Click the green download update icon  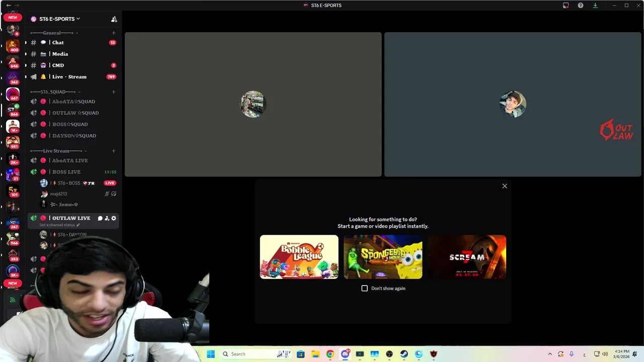[x=595, y=6]
